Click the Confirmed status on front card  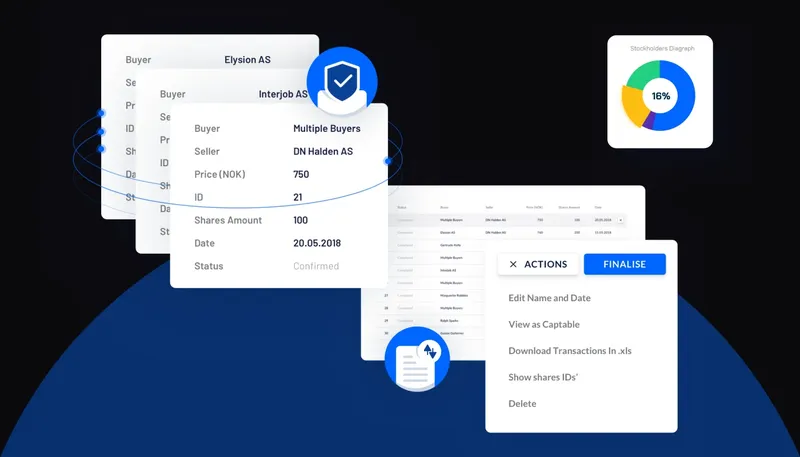point(316,266)
